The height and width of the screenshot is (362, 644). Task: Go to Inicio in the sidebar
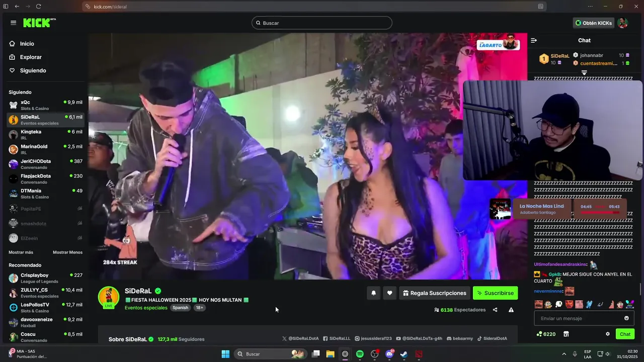pos(22,44)
